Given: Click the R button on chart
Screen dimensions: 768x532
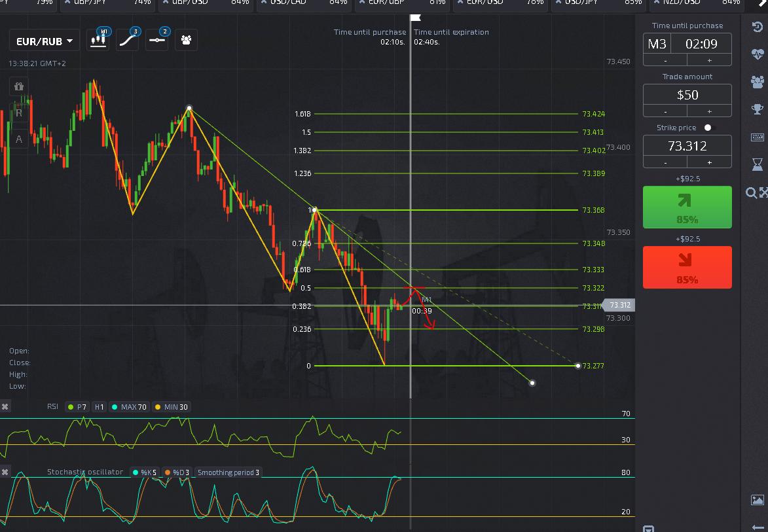Looking at the screenshot, I should click(x=18, y=113).
